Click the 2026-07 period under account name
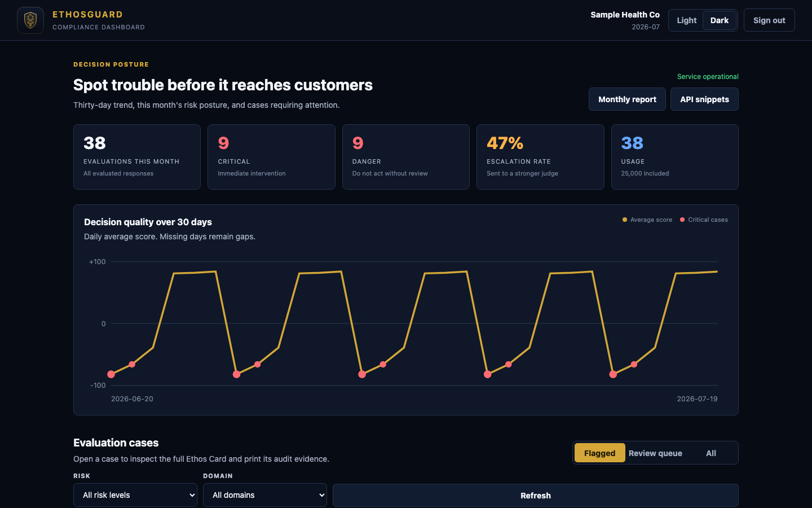Viewport: 812px width, 508px height. 646,27
